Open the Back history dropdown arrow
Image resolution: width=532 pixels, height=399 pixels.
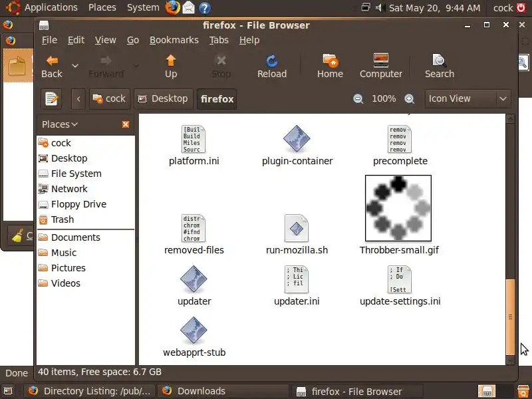click(75, 66)
